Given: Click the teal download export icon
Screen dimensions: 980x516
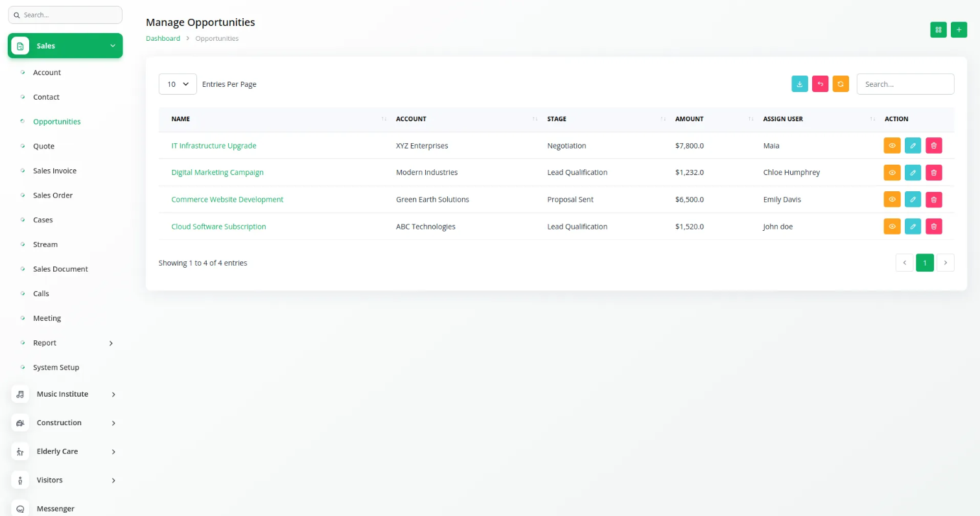Looking at the screenshot, I should click(800, 84).
